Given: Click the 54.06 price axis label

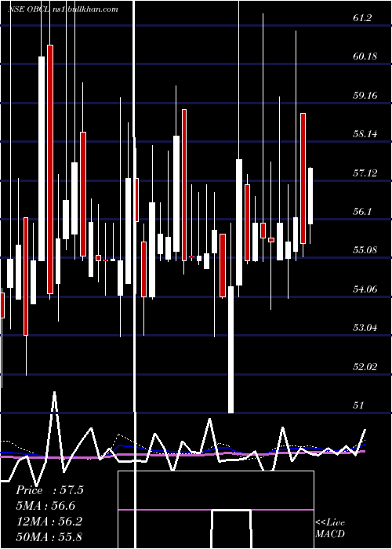Looking at the screenshot, I should [x=365, y=289].
